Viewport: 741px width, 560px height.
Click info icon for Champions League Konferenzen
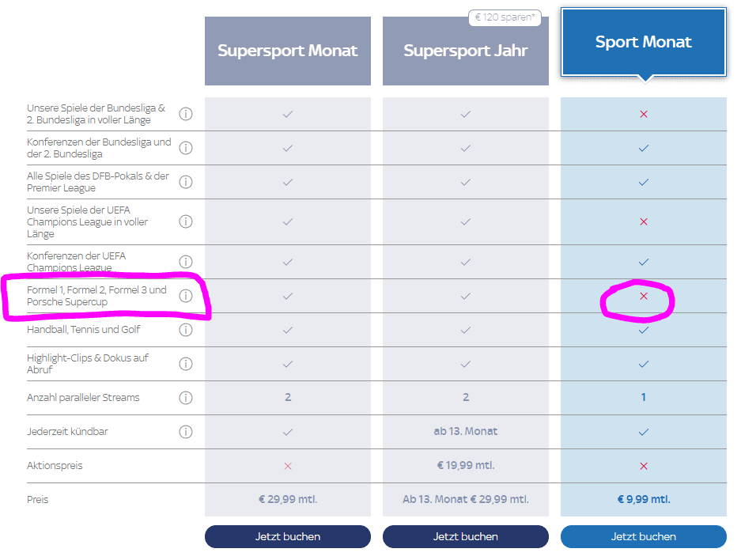[x=186, y=262]
